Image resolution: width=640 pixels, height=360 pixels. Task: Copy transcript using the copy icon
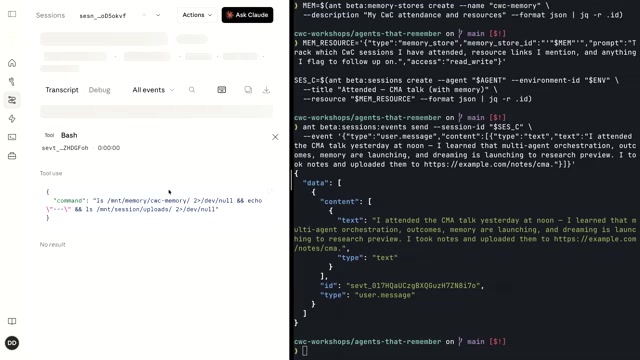point(248,90)
